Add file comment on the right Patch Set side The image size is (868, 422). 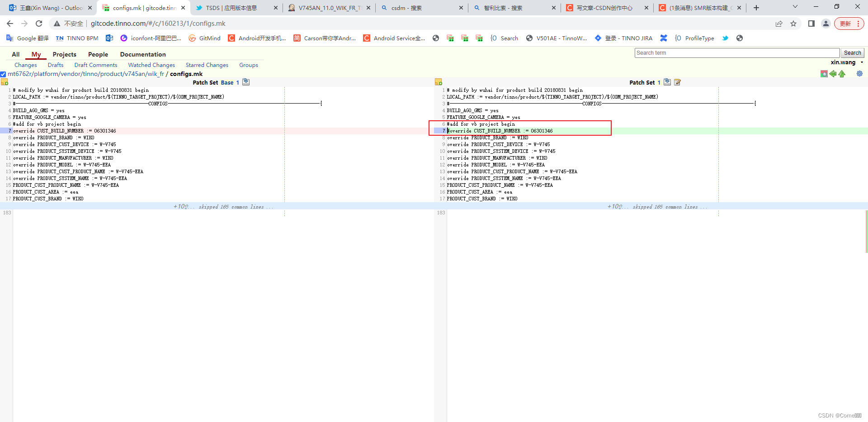[438, 82]
